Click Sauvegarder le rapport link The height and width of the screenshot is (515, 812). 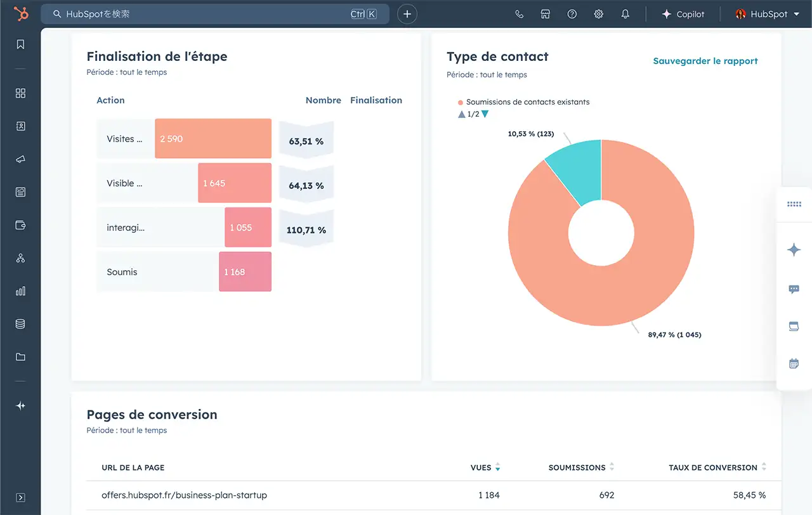[705, 61]
